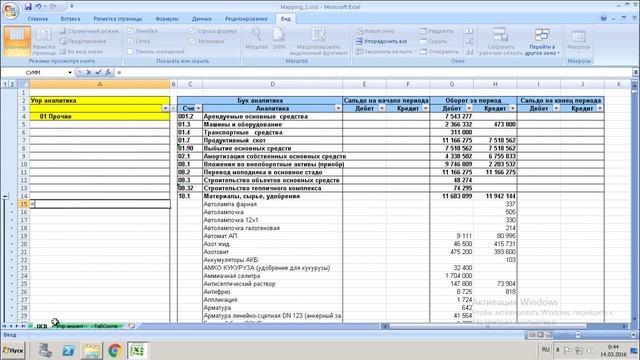
Task: Open filter on turnover Кредит column H
Action: (513, 109)
